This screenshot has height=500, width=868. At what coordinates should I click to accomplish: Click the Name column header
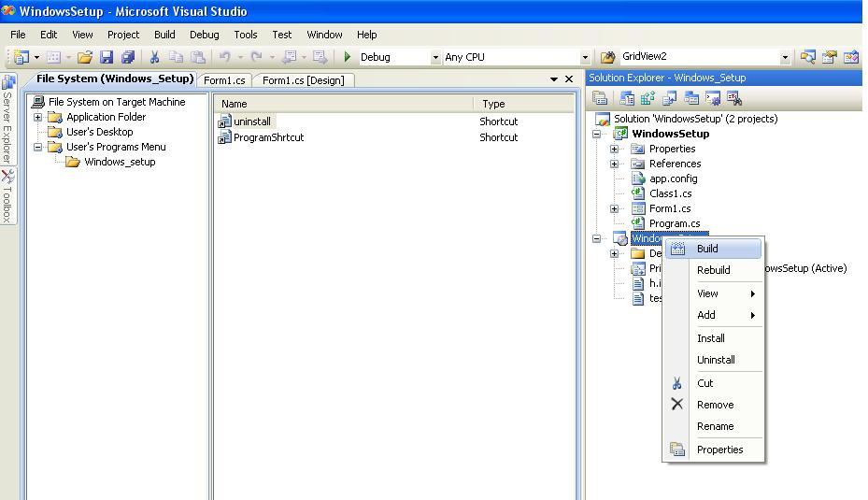point(344,104)
